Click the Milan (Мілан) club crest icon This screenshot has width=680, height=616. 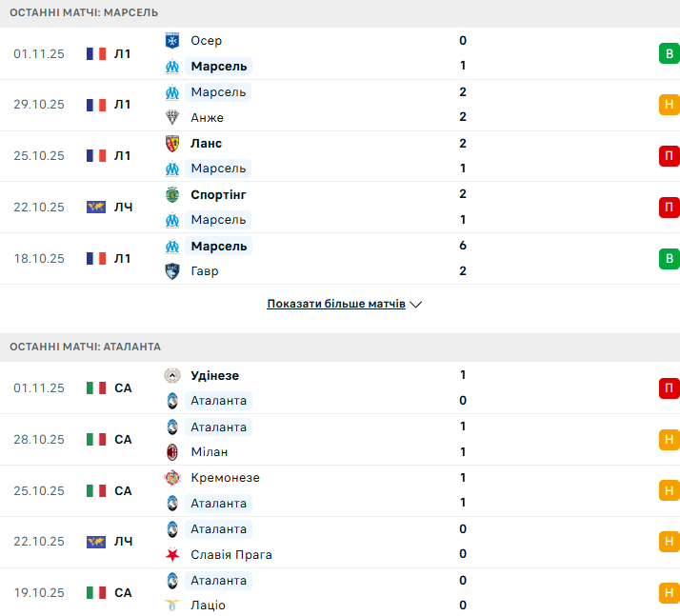(172, 451)
